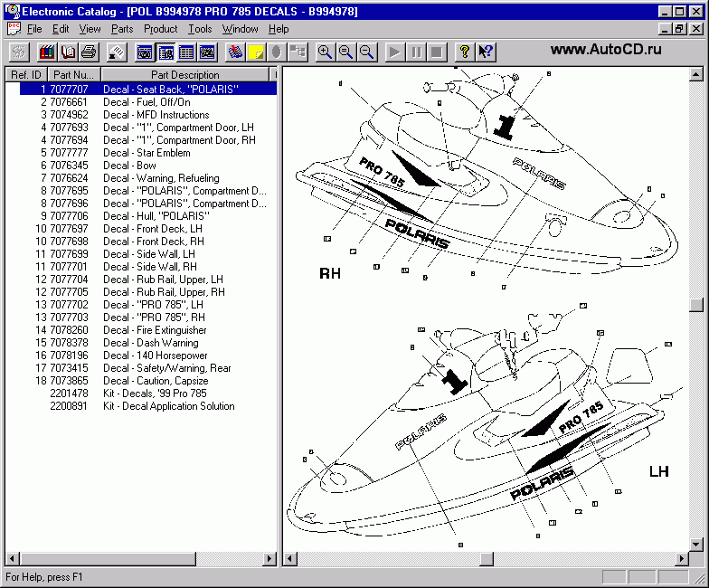
Task: Select row Decal - Fuel, Off/On
Action: tap(141, 102)
